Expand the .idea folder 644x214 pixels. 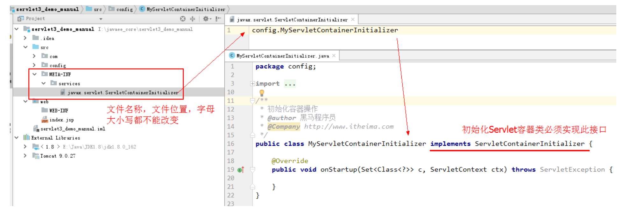point(25,38)
